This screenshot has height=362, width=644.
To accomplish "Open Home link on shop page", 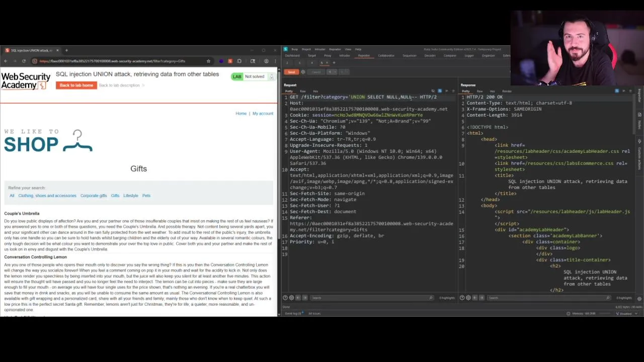I will coord(241,114).
